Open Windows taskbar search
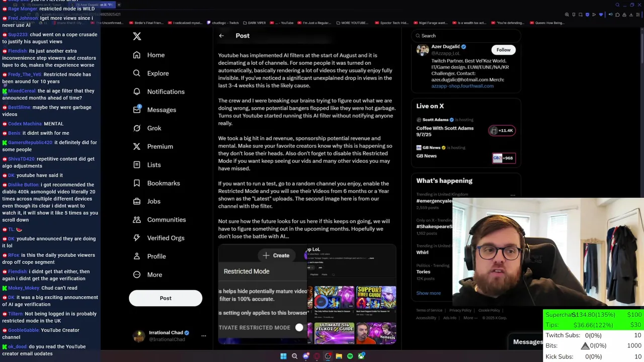This screenshot has width=644, height=362. tap(294, 356)
